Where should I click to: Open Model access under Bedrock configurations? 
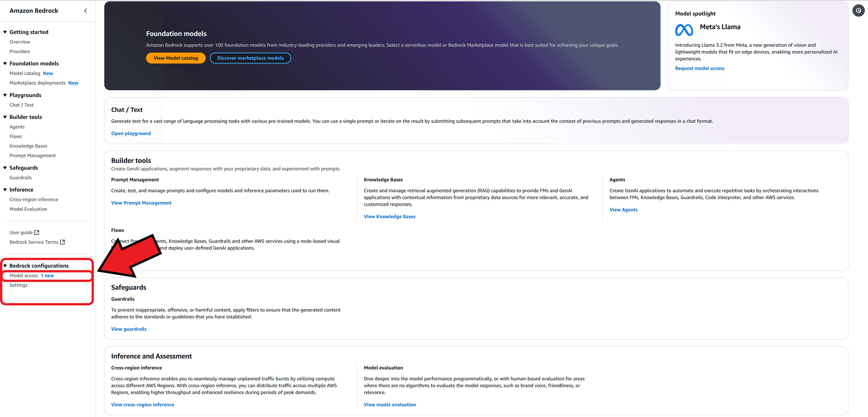coord(24,275)
